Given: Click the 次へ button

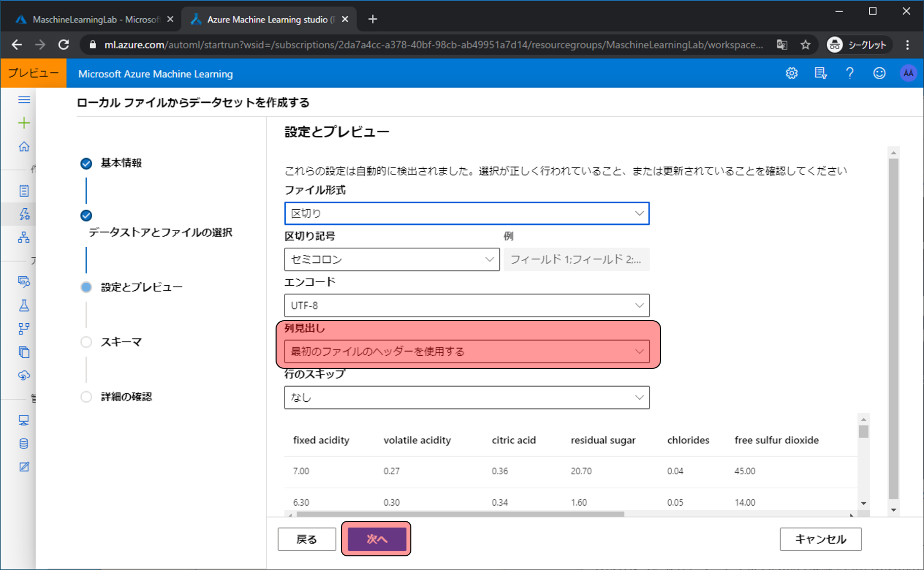Looking at the screenshot, I should [376, 539].
